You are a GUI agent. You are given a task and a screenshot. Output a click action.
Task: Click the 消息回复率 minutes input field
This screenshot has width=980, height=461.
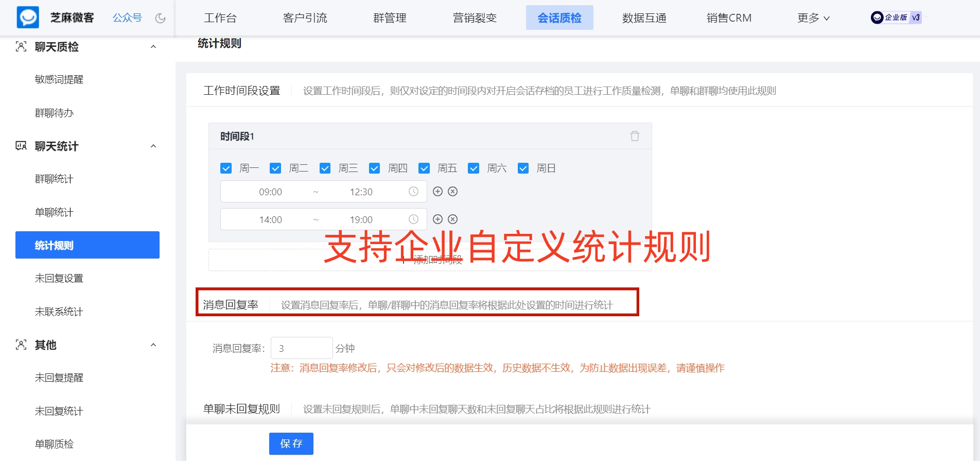tap(302, 348)
